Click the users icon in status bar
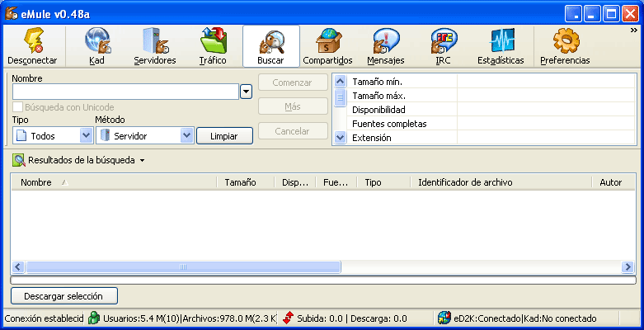Viewport: 644px width, 330px height. point(94,318)
